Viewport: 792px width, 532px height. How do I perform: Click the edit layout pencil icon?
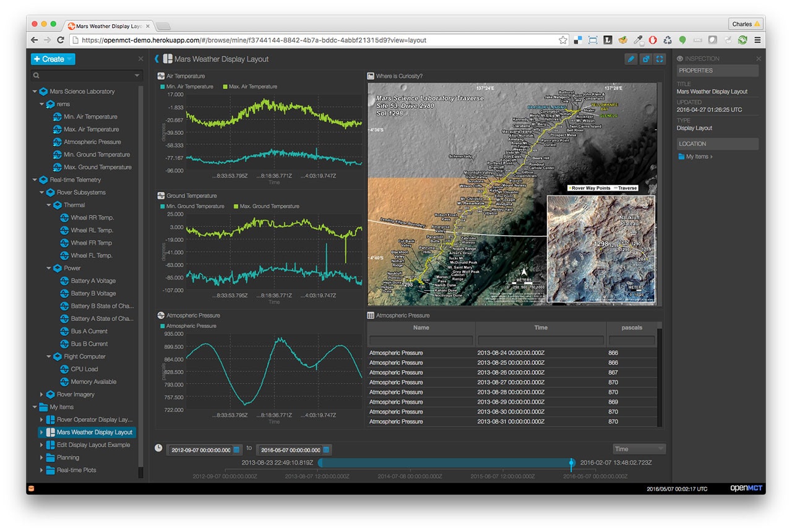[631, 58]
